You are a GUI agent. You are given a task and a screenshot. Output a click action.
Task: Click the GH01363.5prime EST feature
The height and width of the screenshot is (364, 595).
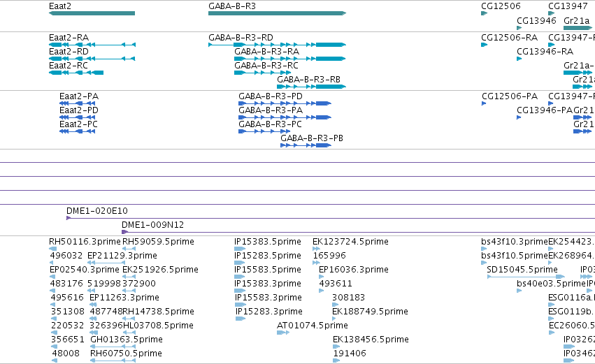pos(113,347)
